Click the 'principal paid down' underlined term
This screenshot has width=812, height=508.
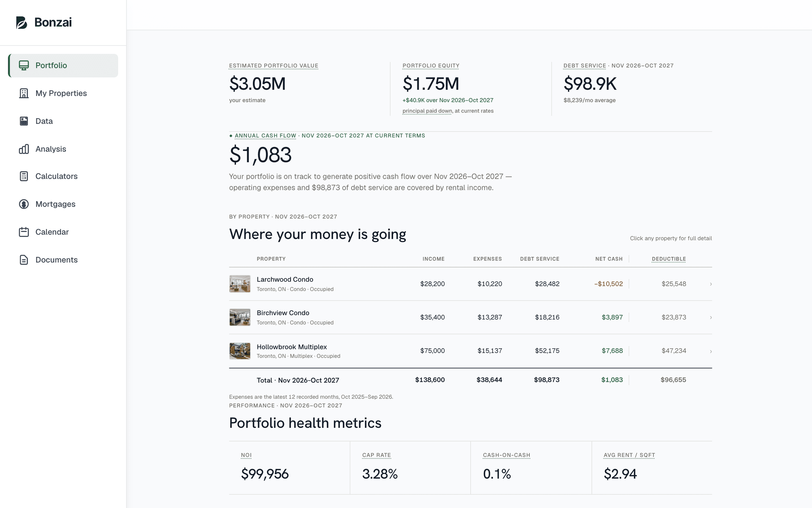pos(427,111)
